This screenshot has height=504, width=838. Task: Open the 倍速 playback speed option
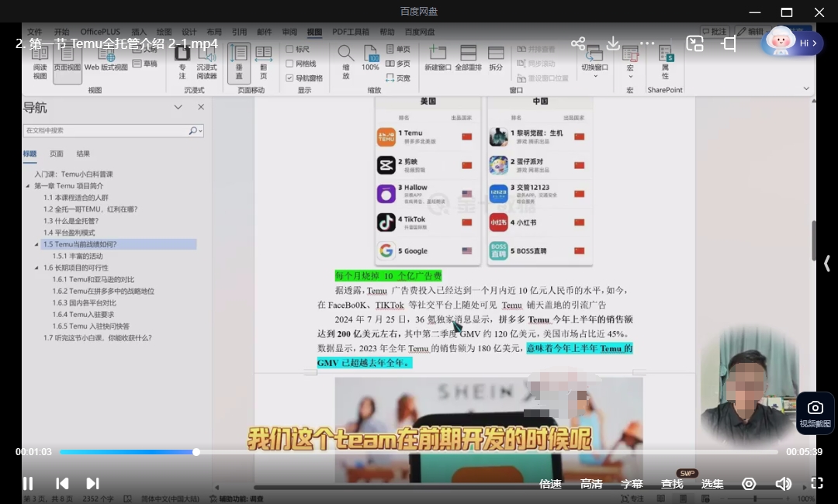coord(550,484)
